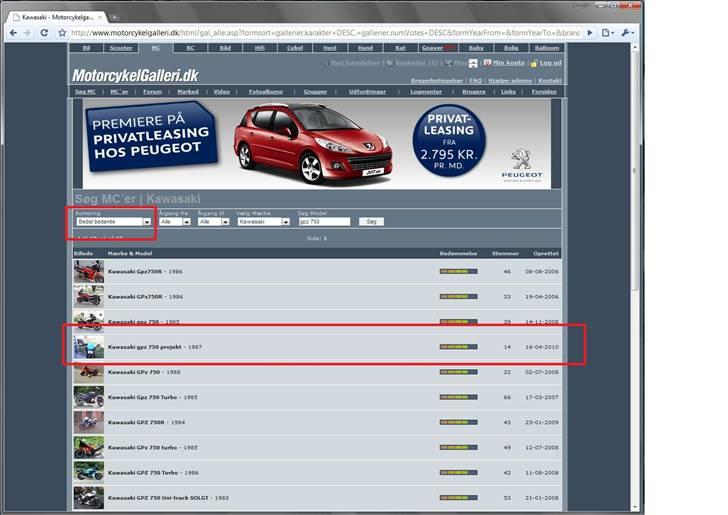
Task: Click the first Kawasaki GpZ750R thumbnail
Action: pos(88,271)
